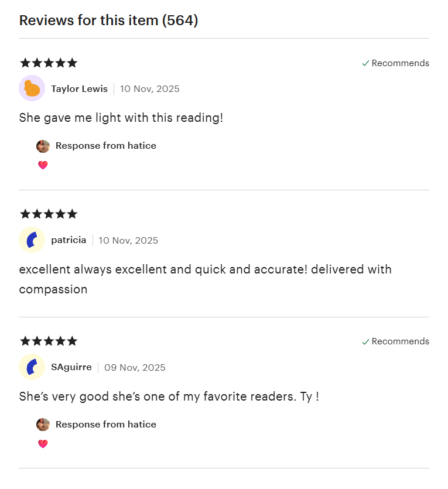Screen dimensions: 448x489
Task: Click hatice's photo under Taylor Lewis's review
Action: click(x=43, y=146)
